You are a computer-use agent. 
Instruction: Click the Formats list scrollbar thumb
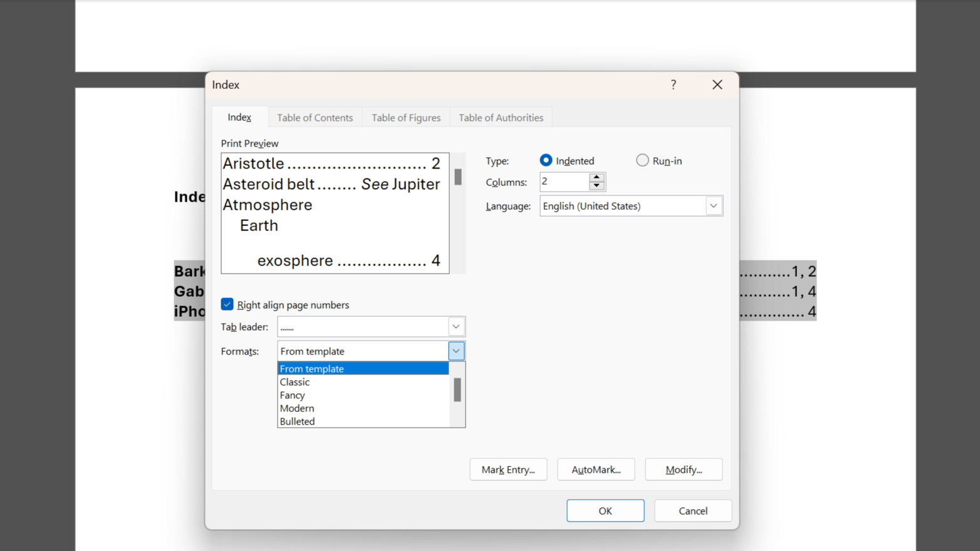pos(457,390)
